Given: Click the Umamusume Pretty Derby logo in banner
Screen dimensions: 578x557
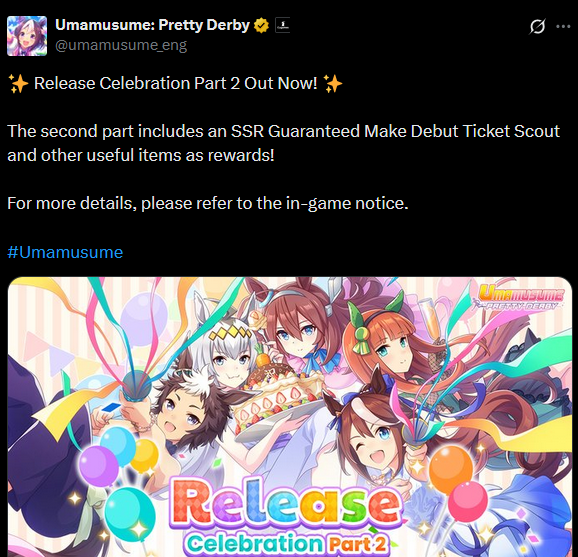Looking at the screenshot, I should (520, 297).
